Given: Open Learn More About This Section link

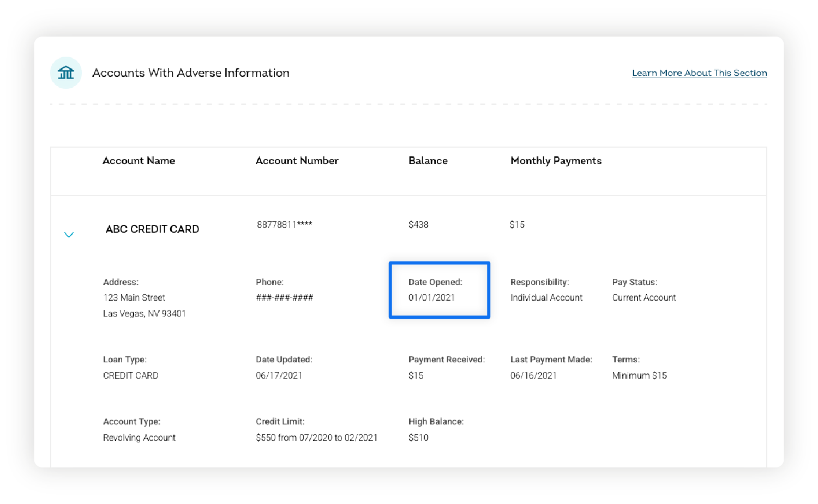Looking at the screenshot, I should click(x=699, y=73).
